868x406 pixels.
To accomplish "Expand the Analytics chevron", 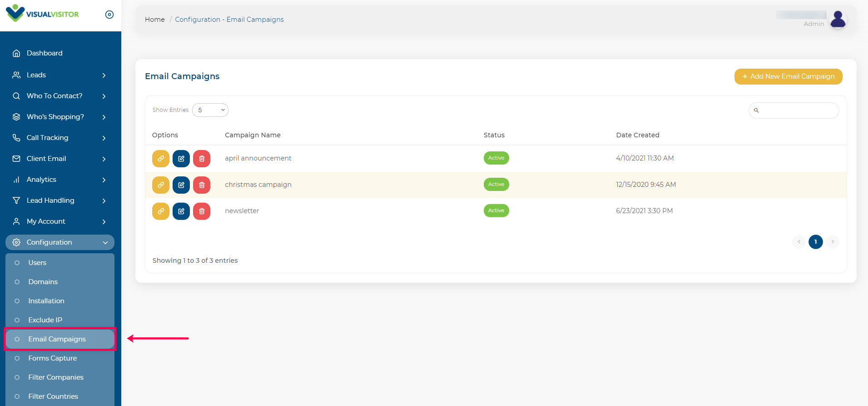I will click(104, 180).
